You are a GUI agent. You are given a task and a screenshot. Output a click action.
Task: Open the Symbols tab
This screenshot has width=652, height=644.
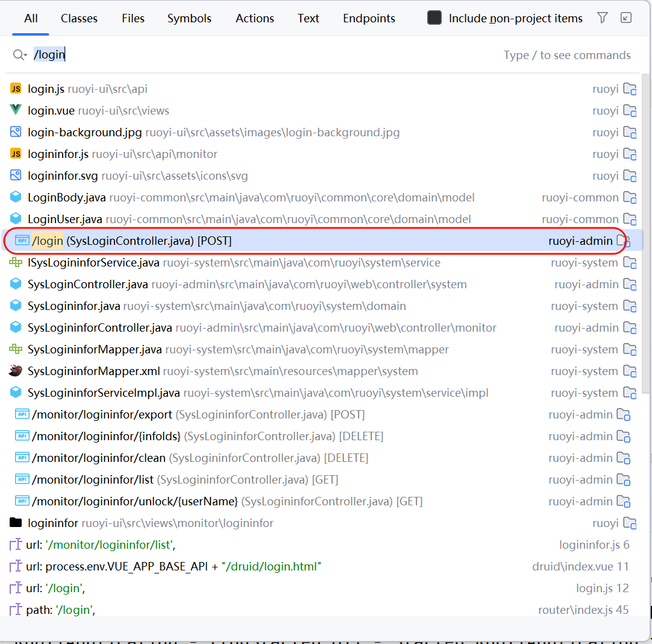[x=189, y=19]
